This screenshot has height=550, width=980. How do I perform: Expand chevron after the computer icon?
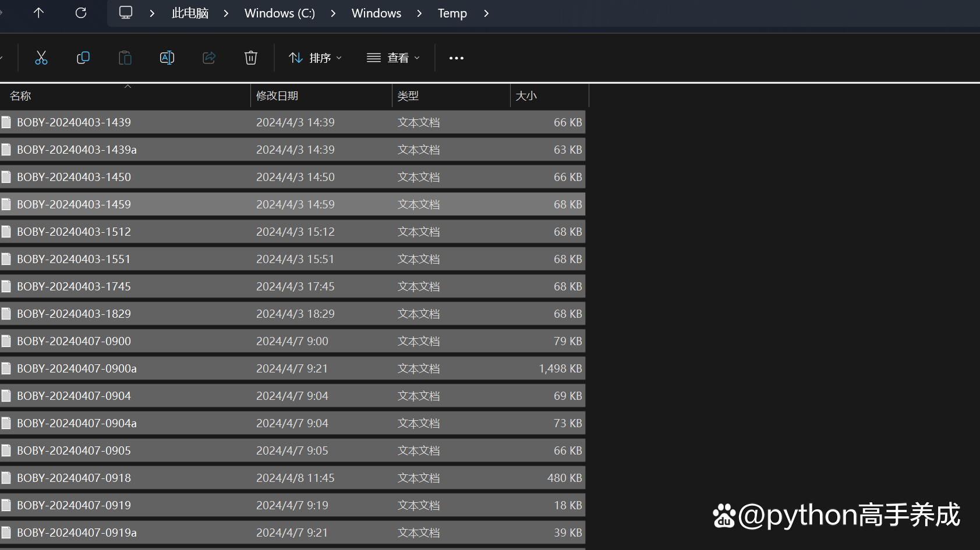[x=152, y=13]
